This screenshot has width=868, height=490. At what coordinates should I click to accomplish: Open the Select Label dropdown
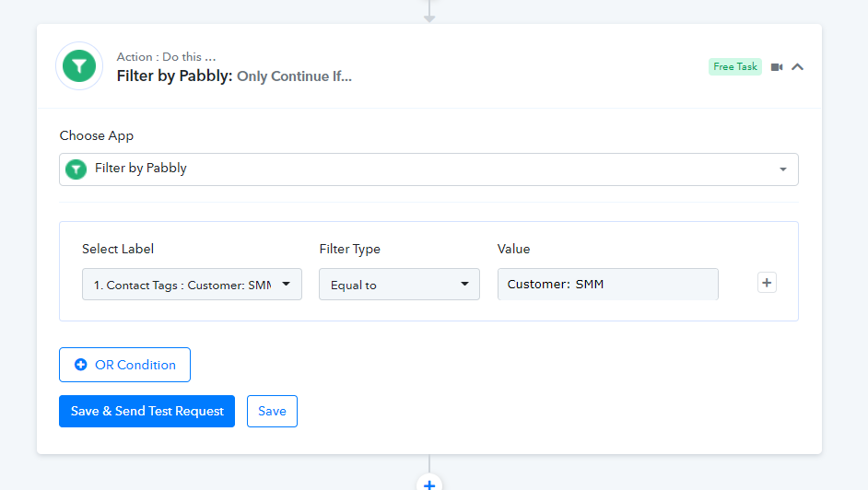click(192, 285)
